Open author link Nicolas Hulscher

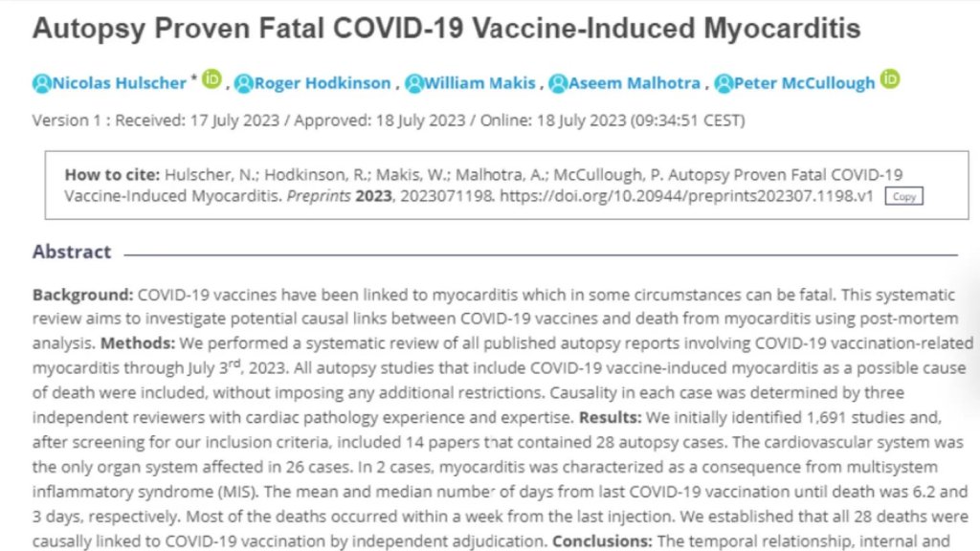118,83
